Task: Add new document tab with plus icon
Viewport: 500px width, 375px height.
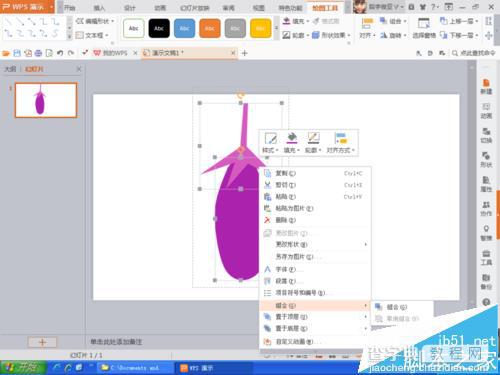Action: pyautogui.click(x=244, y=53)
